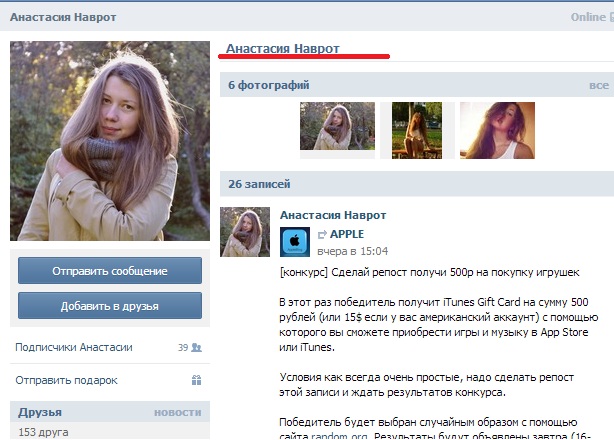Click the subscribers count '39'

point(183,348)
